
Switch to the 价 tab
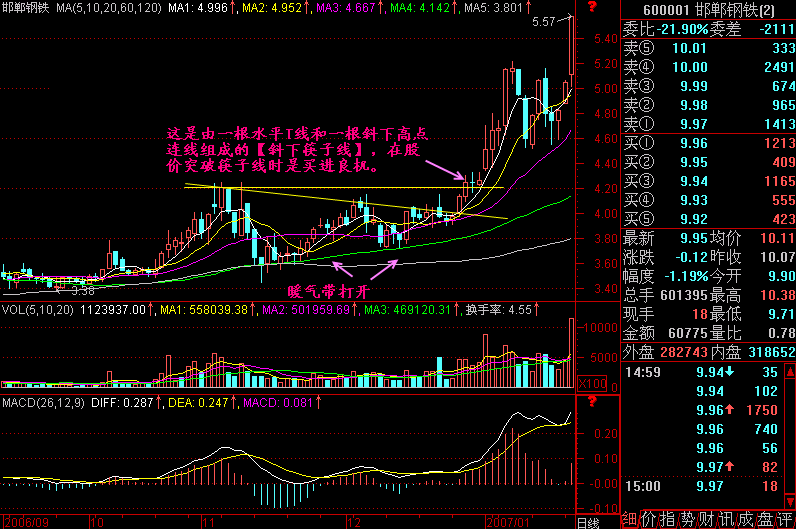click(x=651, y=519)
